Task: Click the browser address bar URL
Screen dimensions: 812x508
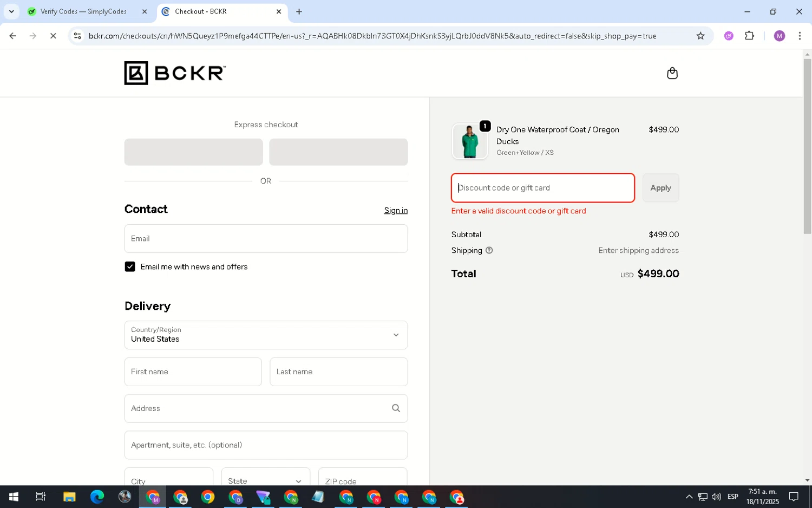Action: tap(372, 36)
